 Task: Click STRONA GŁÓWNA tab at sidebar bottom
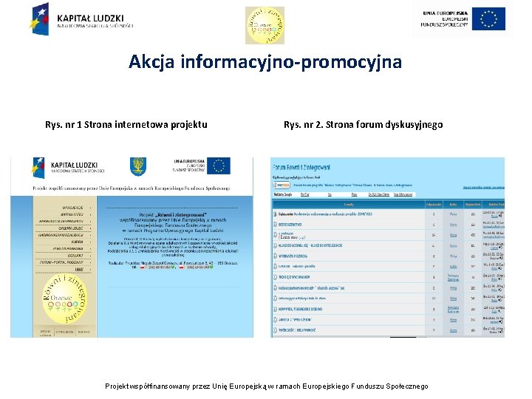click(46, 332)
